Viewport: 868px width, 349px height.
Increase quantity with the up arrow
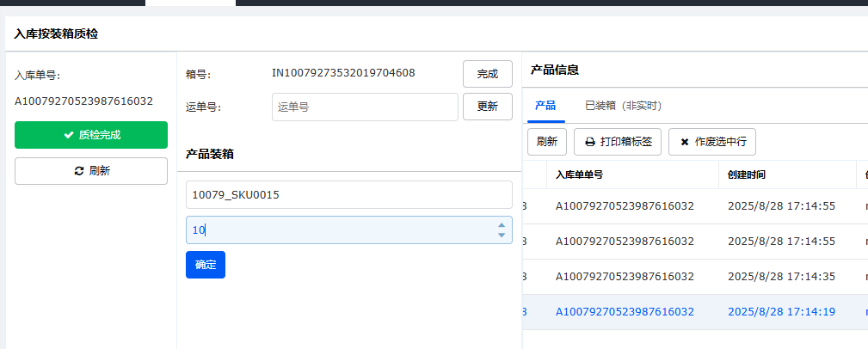[502, 225]
